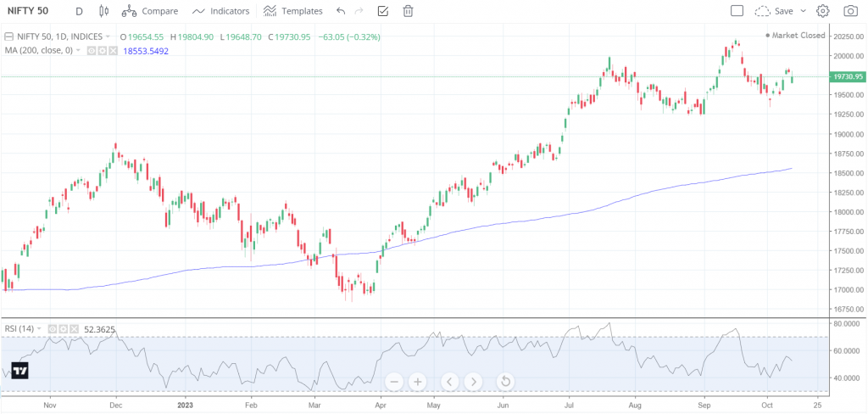Viewport: 868px width, 414px height.
Task: Zoom in the chart with plus button
Action: point(417,381)
